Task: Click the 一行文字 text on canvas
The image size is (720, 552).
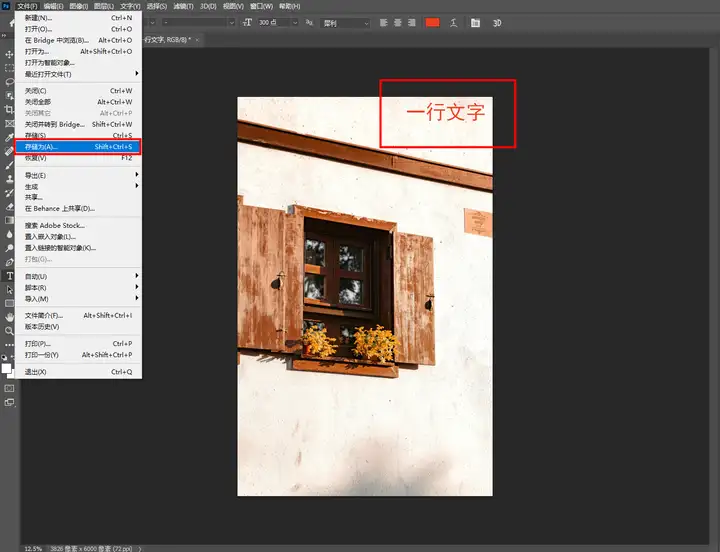Action: (446, 113)
